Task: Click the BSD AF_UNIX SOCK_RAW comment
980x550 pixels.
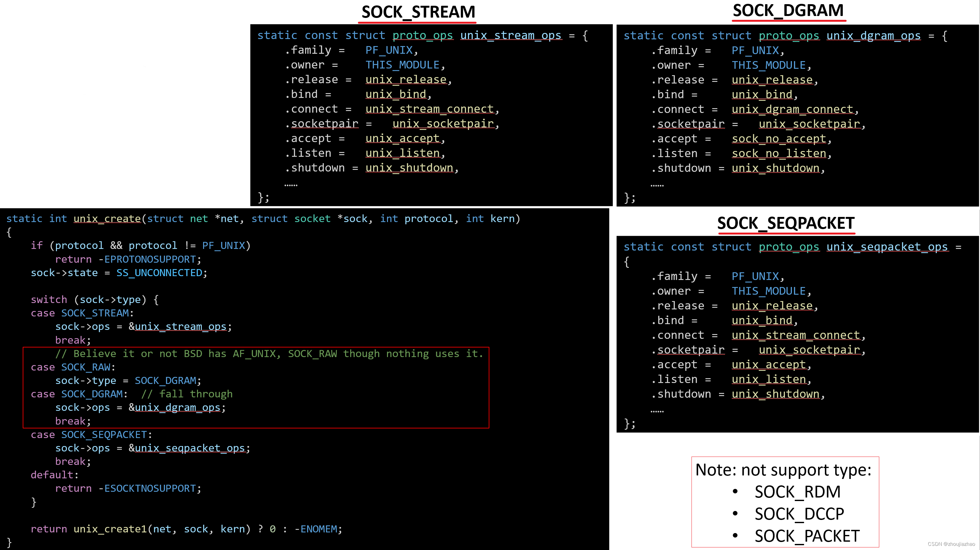Action: click(x=269, y=354)
